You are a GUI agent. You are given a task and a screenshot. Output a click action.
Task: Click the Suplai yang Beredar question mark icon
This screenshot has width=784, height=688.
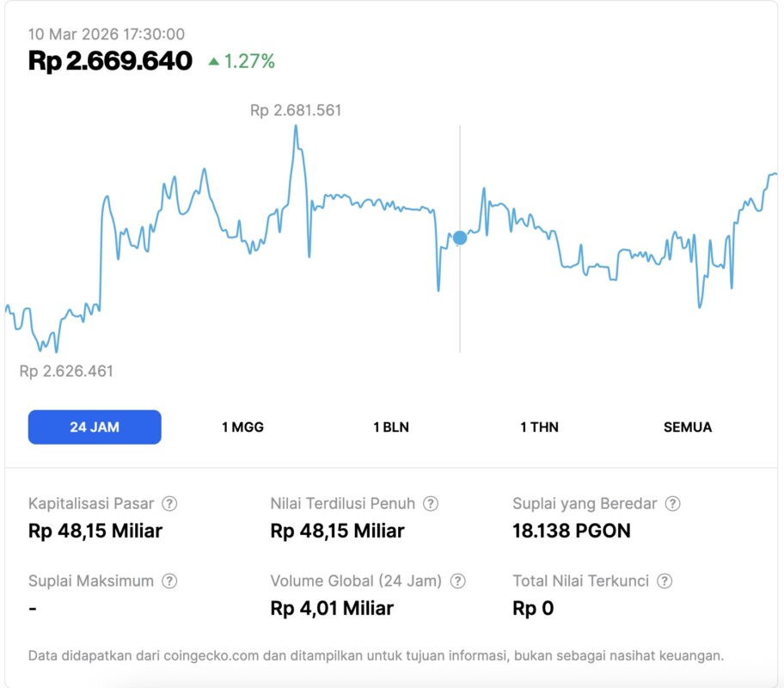(x=673, y=504)
